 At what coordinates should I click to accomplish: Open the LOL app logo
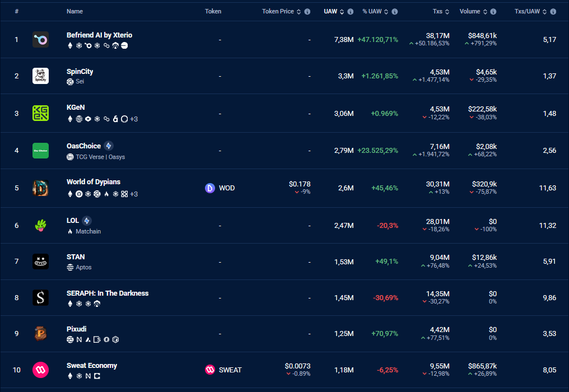pos(41,225)
